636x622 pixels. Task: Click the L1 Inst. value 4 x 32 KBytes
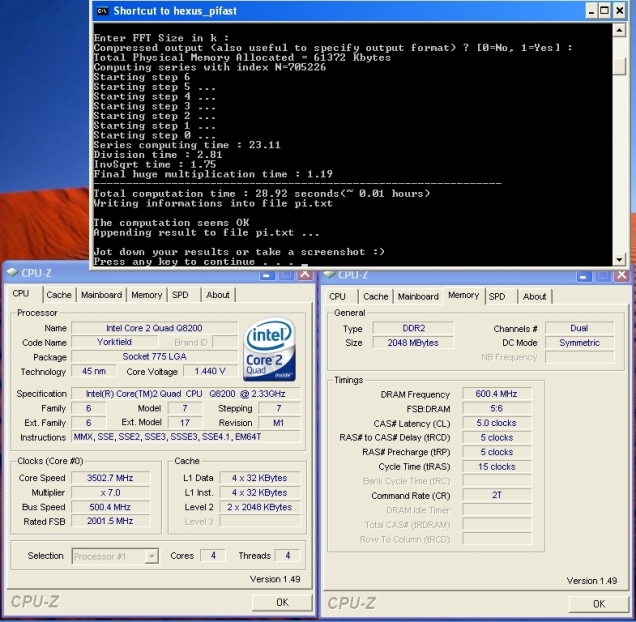click(x=260, y=493)
